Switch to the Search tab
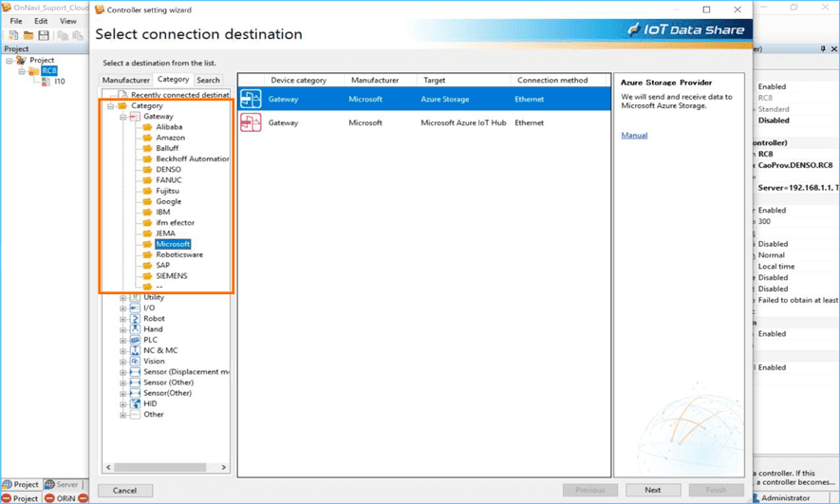Viewport: 840px width, 504px height. coord(209,80)
